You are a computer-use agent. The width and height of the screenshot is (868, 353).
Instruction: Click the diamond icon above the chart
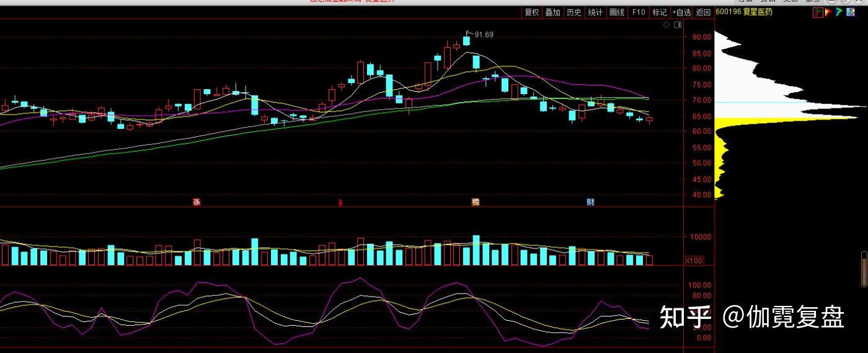[666, 25]
